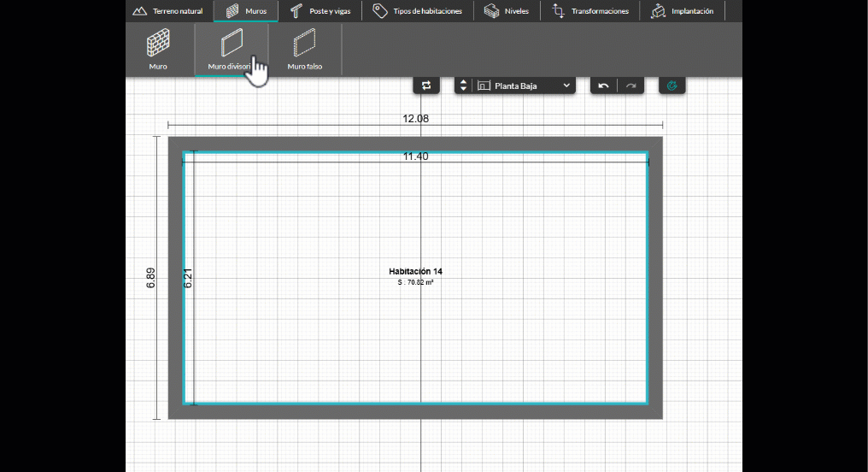Open the Planta Baja level dropdown
The width and height of the screenshot is (868, 472).
[524, 86]
